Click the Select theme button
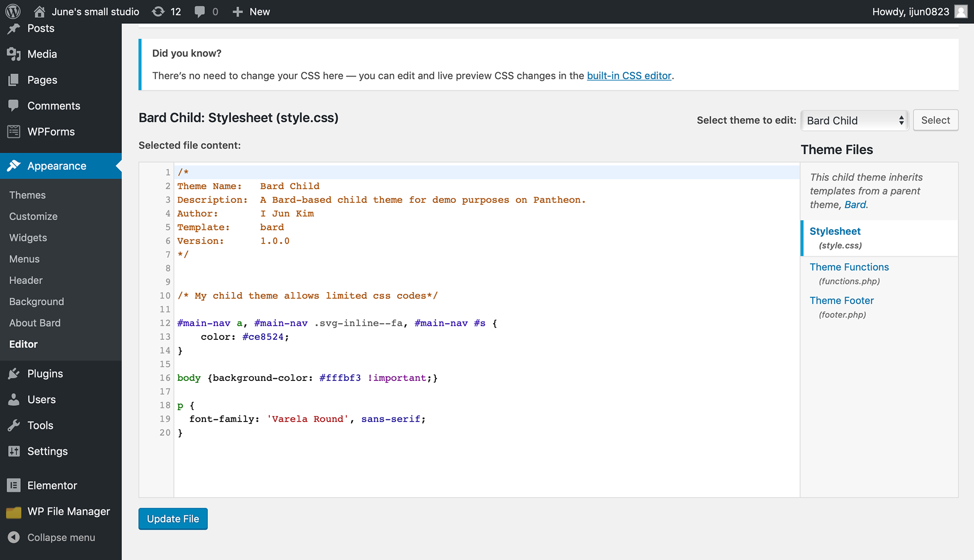 click(x=935, y=120)
